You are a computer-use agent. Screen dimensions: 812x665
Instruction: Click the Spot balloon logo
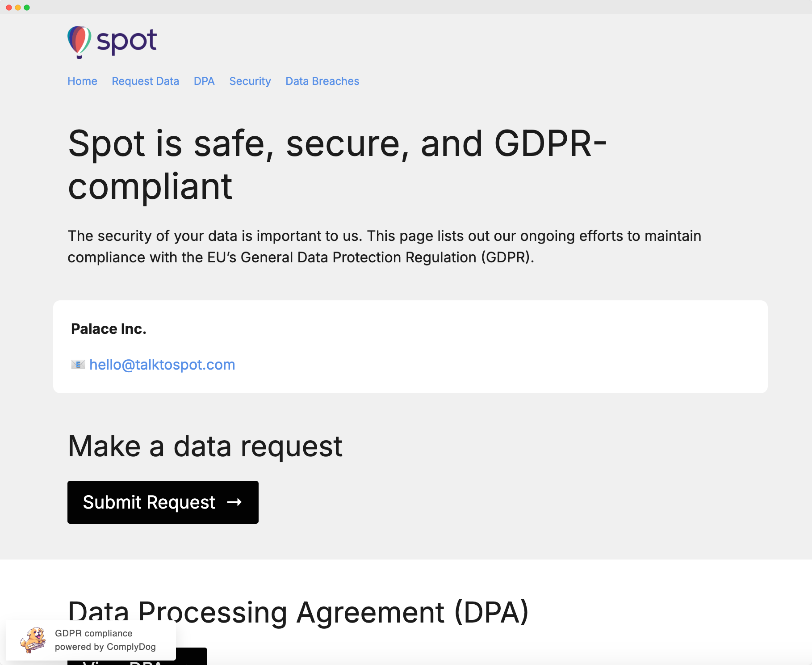79,42
